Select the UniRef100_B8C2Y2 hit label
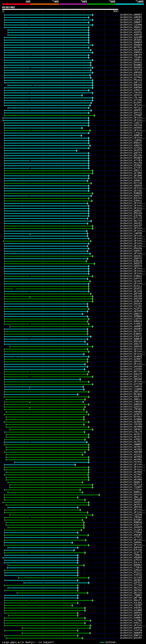 pyautogui.click(x=131, y=377)
